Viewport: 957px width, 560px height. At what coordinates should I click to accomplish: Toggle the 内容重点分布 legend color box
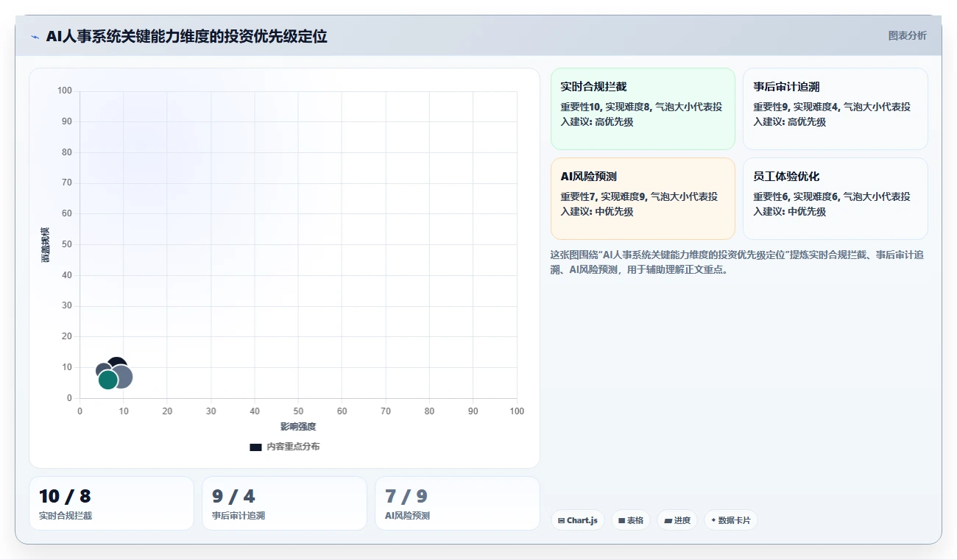point(255,447)
